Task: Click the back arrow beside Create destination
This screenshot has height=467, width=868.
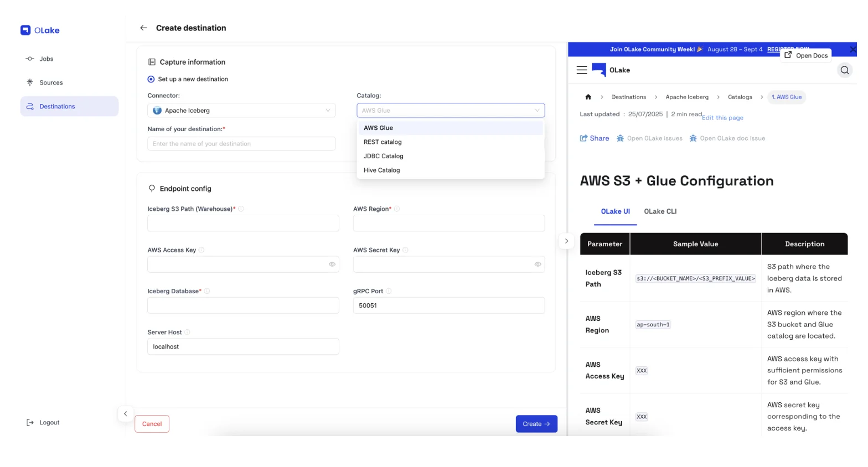Action: [143, 28]
